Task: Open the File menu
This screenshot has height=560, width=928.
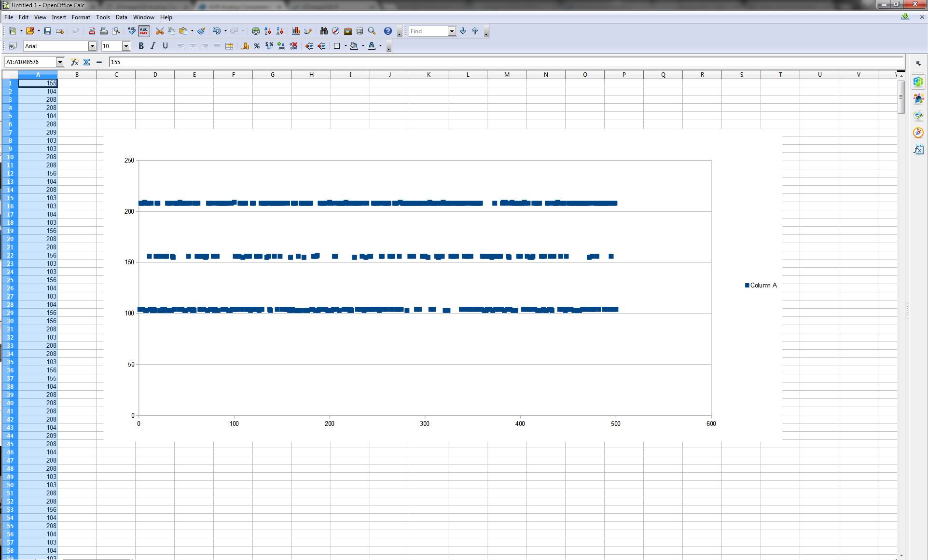Action: [x=9, y=17]
